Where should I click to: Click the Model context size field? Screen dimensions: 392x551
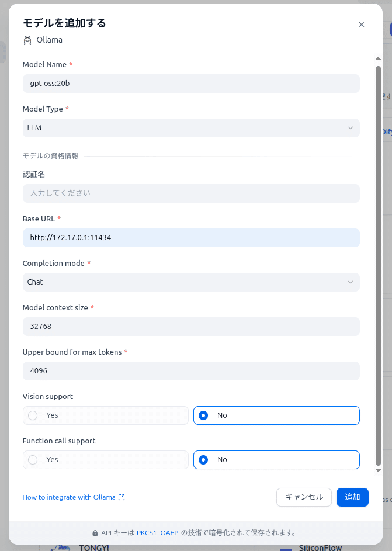point(190,327)
